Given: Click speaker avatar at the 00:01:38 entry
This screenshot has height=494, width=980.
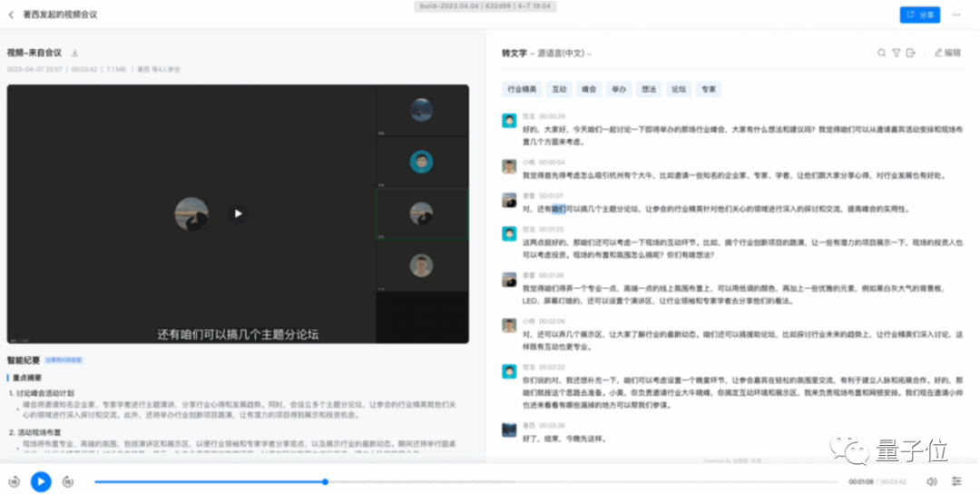Looking at the screenshot, I should (x=509, y=279).
